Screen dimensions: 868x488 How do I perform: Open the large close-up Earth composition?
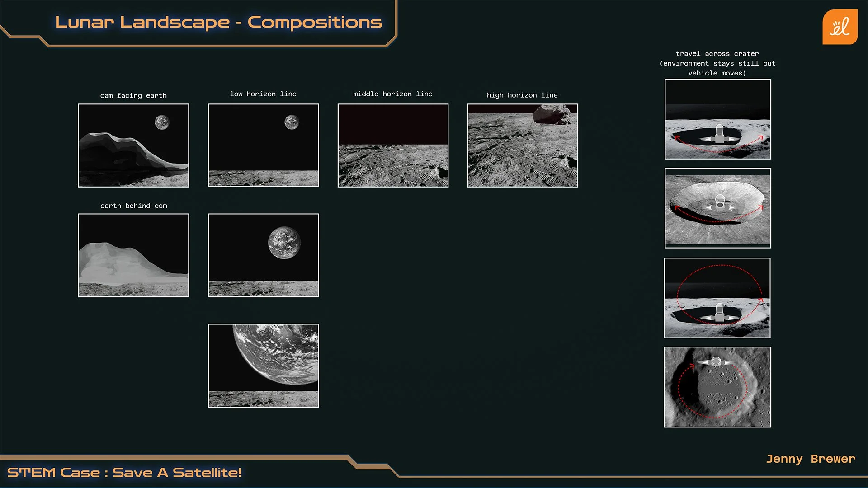(263, 366)
